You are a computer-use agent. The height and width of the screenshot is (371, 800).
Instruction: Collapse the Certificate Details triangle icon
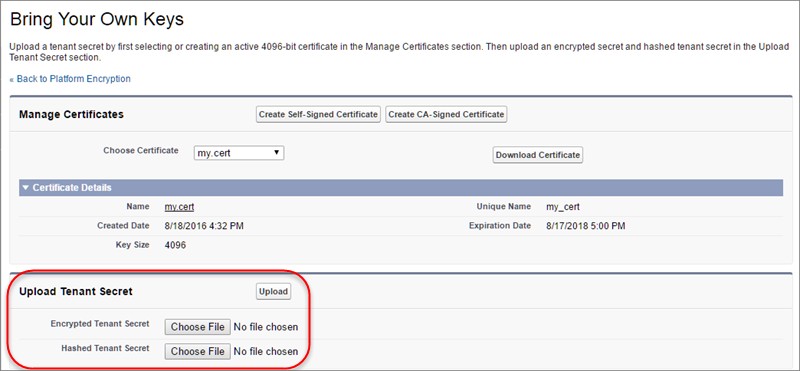(26, 188)
